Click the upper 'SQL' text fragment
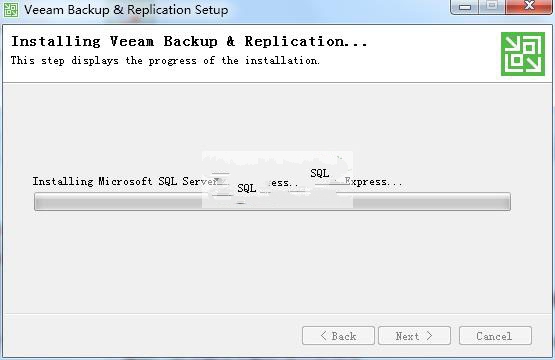This screenshot has width=555, height=360. pos(320,173)
